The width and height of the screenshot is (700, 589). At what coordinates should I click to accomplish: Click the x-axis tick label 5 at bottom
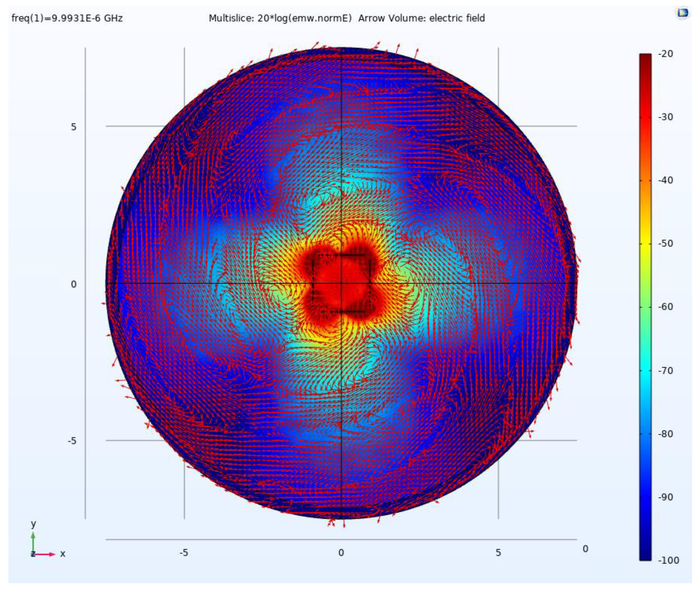(x=498, y=553)
